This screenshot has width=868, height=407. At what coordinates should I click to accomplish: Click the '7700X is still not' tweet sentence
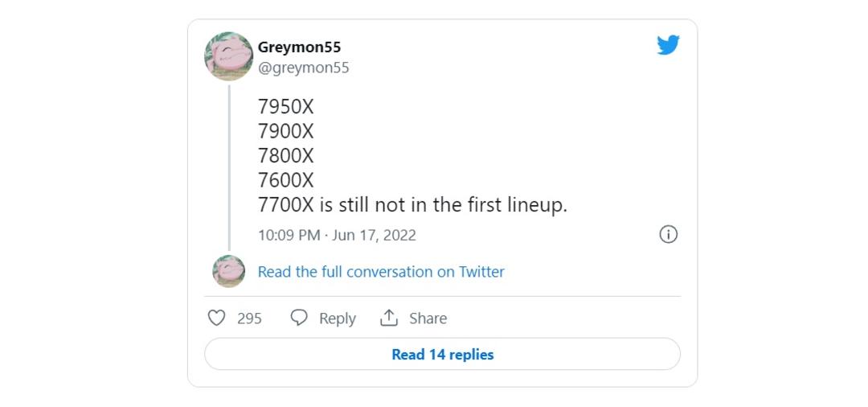[412, 205]
